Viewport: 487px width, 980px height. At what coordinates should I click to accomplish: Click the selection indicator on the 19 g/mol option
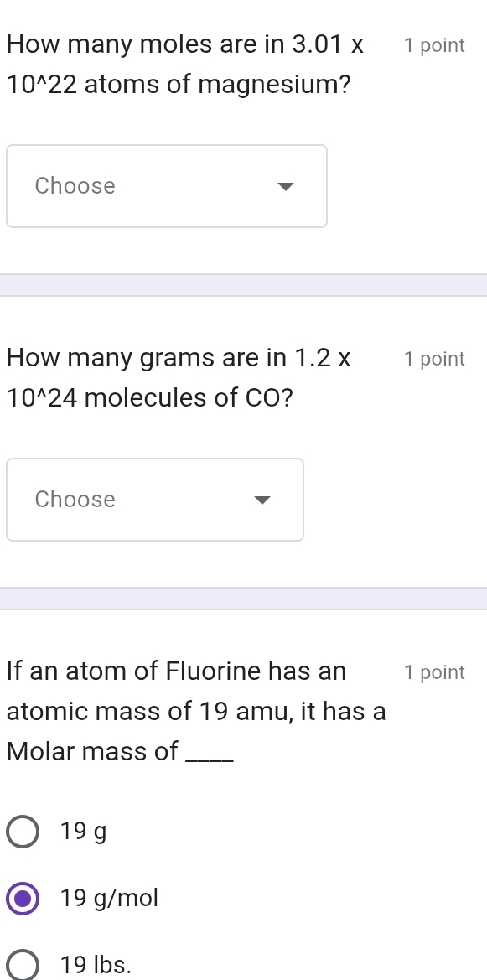23,897
